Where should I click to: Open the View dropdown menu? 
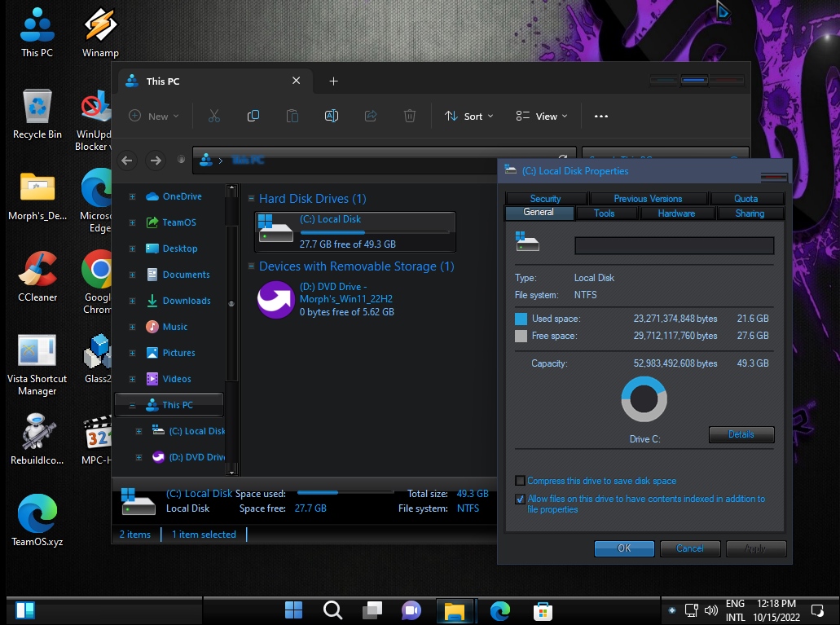(542, 117)
